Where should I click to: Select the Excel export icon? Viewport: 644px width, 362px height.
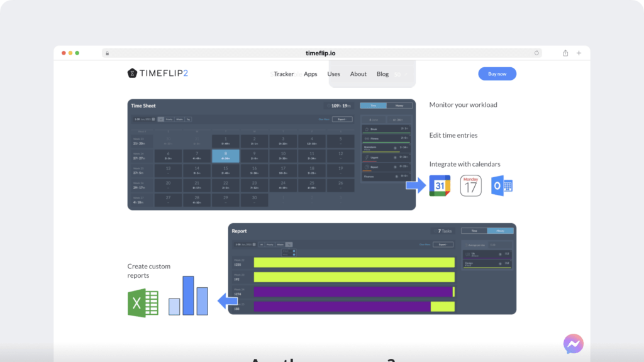pos(143,302)
